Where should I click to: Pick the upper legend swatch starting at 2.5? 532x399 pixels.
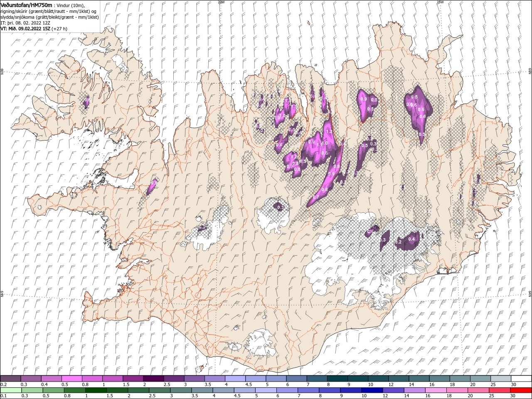(x=174, y=379)
